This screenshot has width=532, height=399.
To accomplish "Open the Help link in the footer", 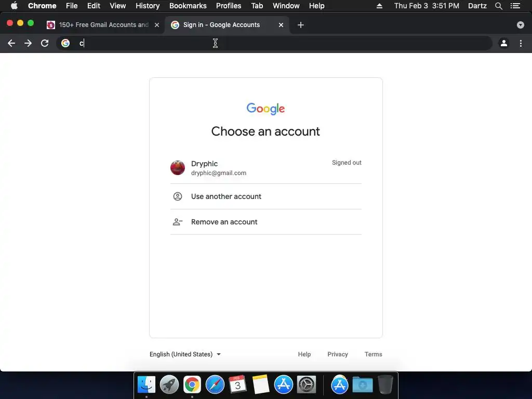I will point(304,354).
